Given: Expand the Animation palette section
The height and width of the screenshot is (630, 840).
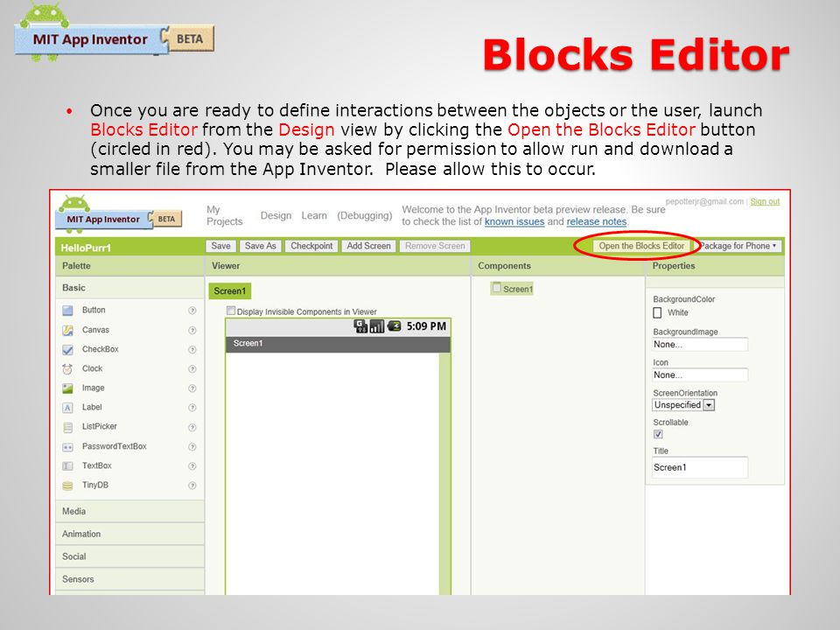Looking at the screenshot, I should (x=129, y=534).
